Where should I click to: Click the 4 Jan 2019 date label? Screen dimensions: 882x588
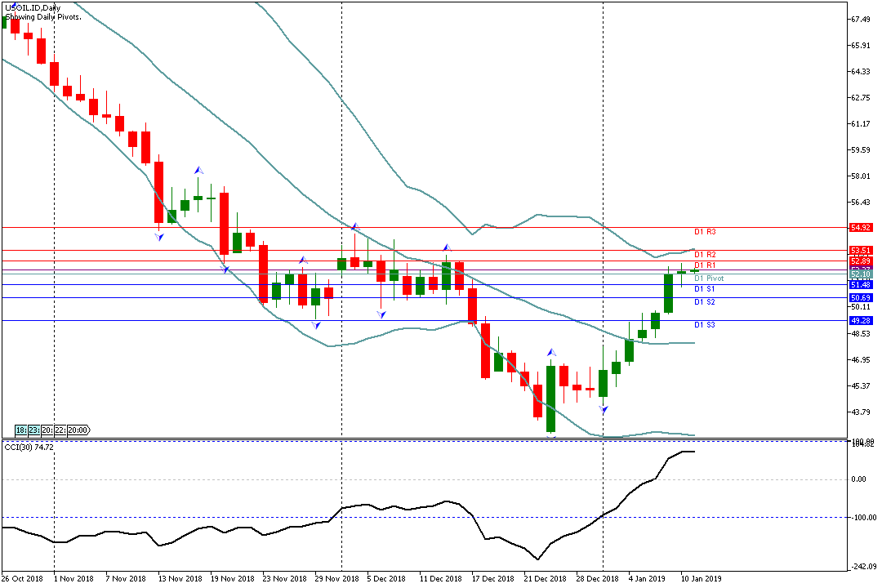click(647, 578)
